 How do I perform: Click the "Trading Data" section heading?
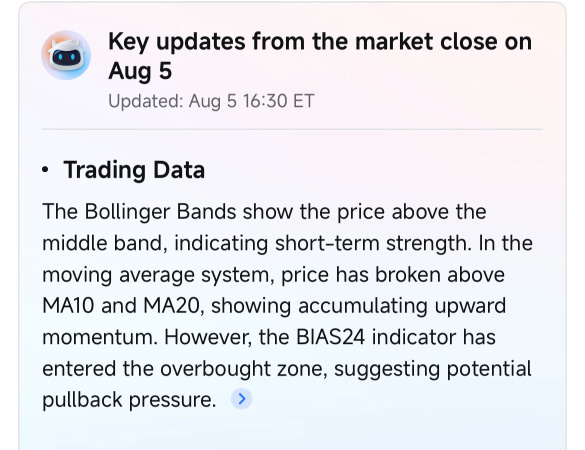click(134, 170)
